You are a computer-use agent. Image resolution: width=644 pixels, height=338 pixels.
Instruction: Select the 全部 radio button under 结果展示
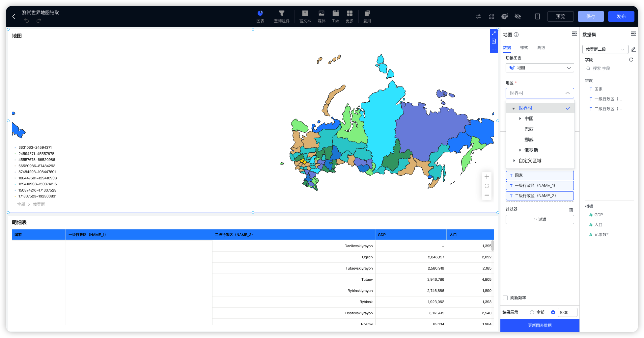pyautogui.click(x=532, y=312)
